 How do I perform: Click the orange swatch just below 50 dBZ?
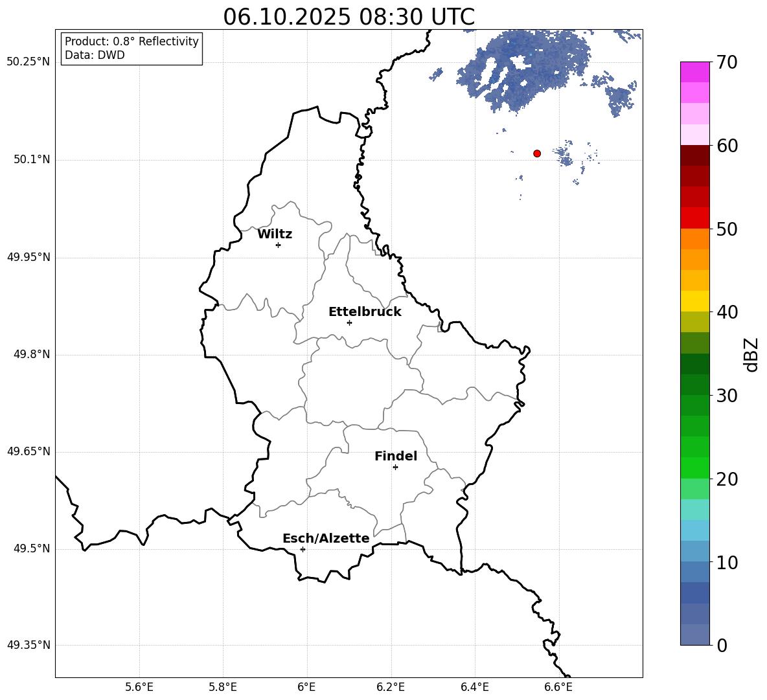pos(695,239)
